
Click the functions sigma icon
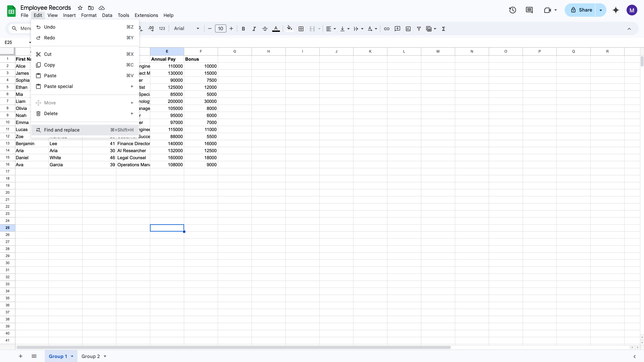click(x=443, y=29)
